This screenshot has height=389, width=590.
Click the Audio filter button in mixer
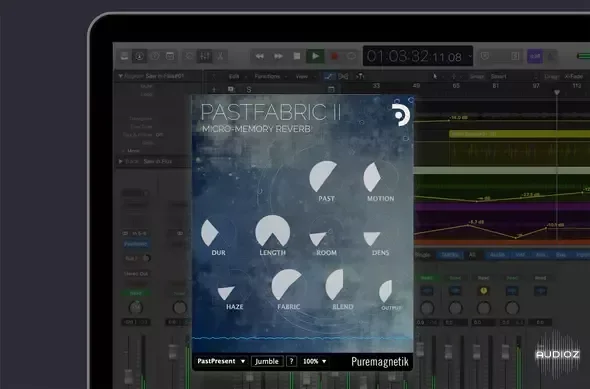click(497, 255)
